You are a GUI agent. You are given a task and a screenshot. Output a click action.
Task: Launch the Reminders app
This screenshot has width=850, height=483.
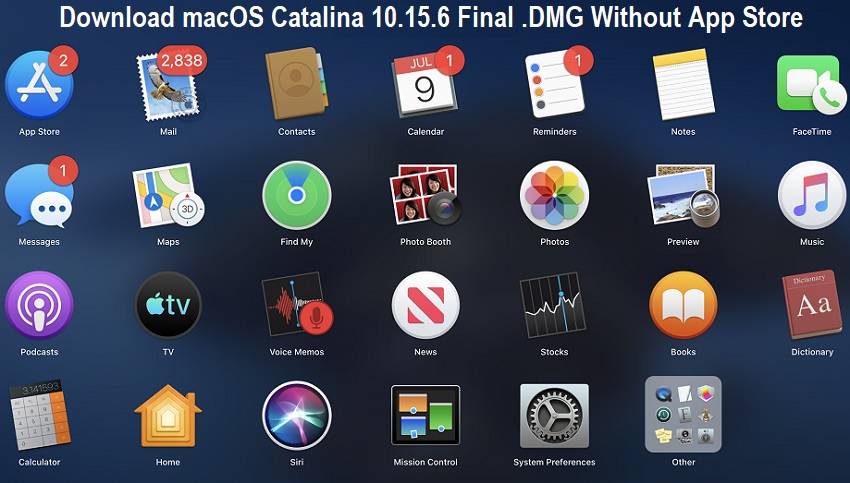click(555, 84)
